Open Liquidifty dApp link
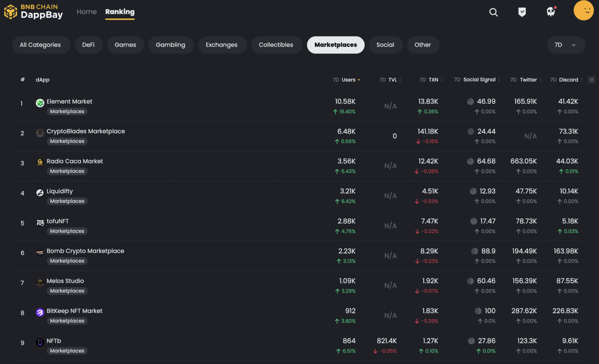 point(60,191)
